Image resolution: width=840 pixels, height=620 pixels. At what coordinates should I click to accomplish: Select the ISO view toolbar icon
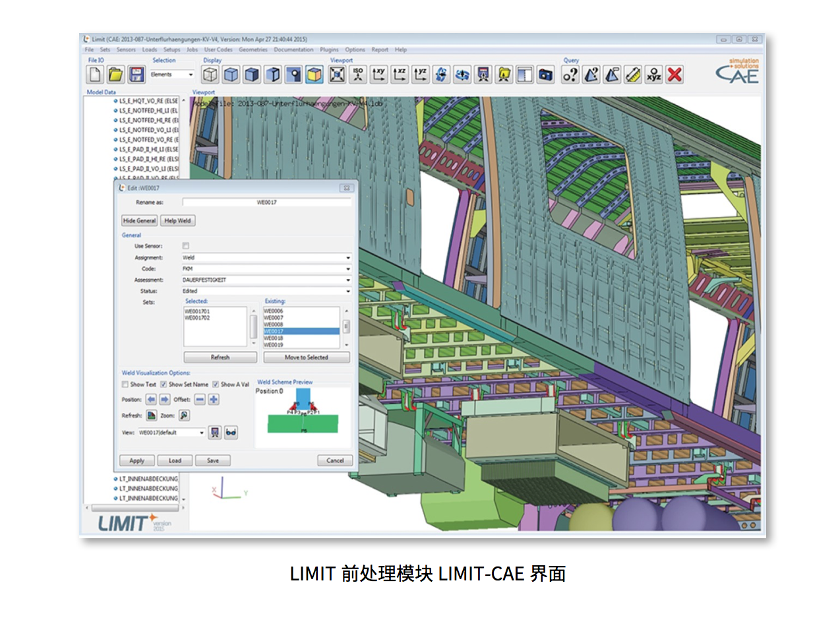tap(358, 75)
